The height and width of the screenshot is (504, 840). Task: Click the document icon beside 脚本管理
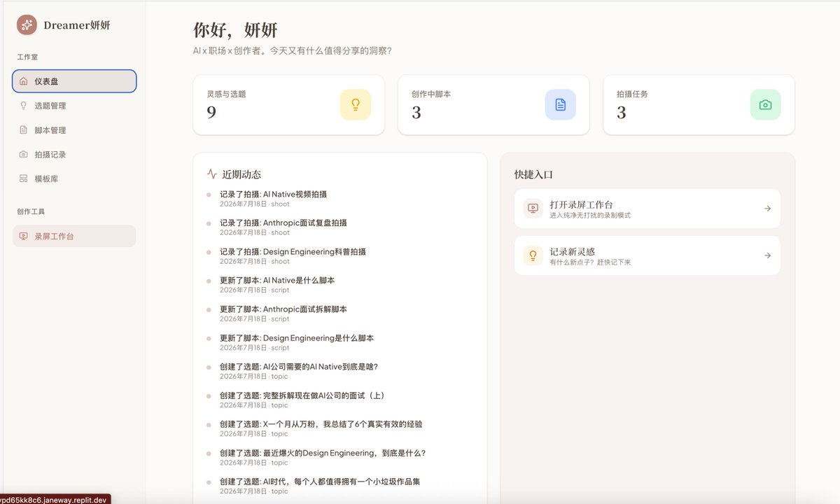tap(23, 130)
